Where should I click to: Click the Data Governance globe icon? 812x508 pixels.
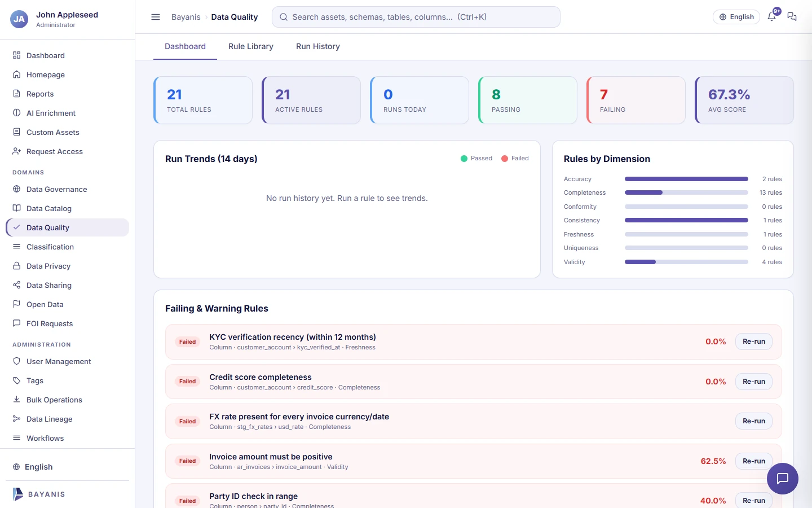[x=17, y=189]
